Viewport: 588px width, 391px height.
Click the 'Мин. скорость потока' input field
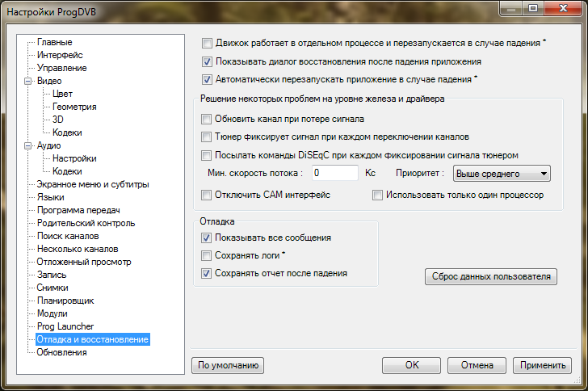point(334,173)
